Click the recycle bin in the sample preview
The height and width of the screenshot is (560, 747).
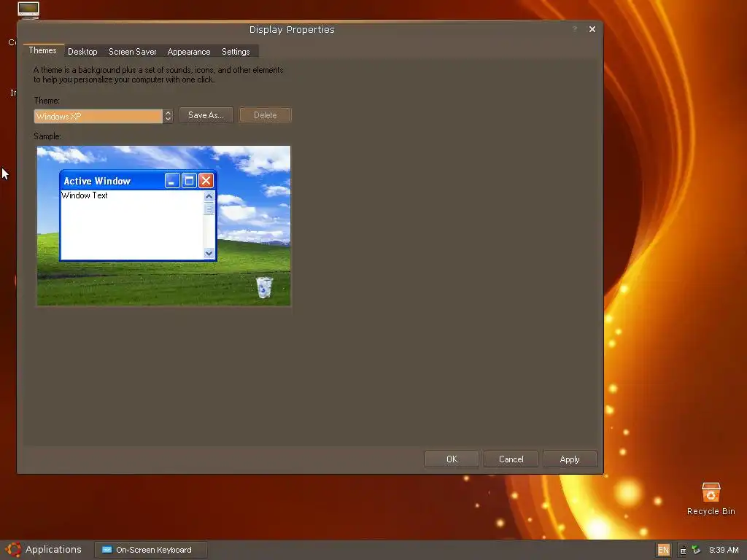(264, 287)
